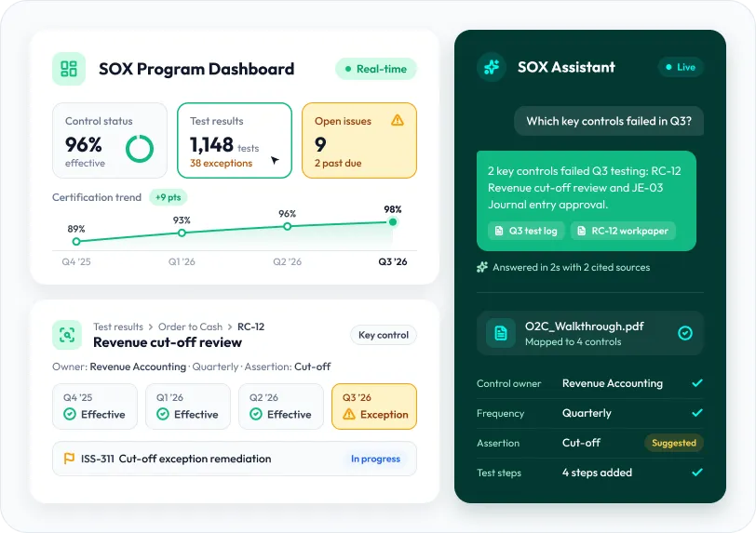The image size is (756, 533).
Task: Select the Q4 '25 Effective period card
Action: click(x=95, y=406)
